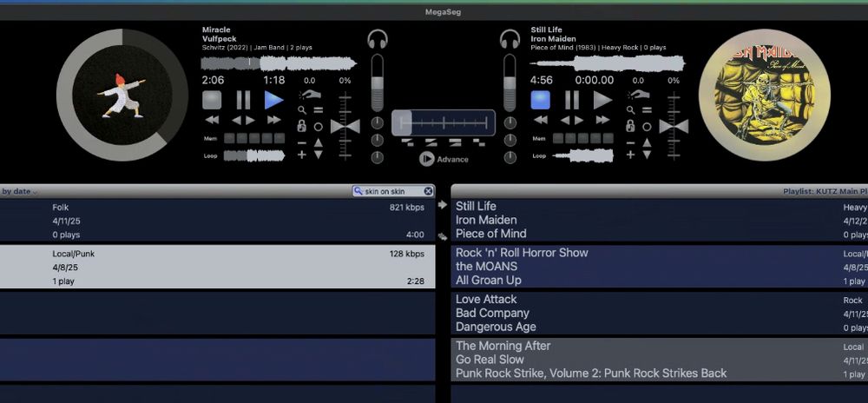Select the Local/Punk 128 kbps library row

pyautogui.click(x=218, y=267)
